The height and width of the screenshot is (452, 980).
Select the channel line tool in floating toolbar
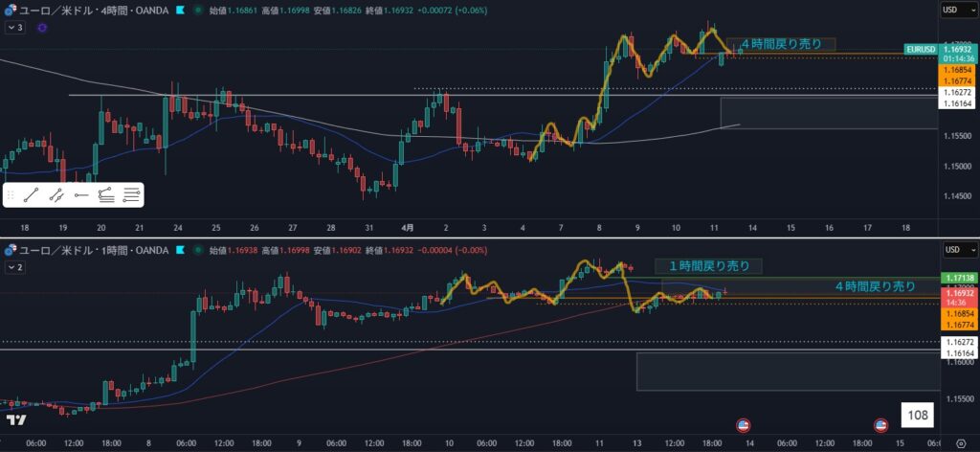56,194
